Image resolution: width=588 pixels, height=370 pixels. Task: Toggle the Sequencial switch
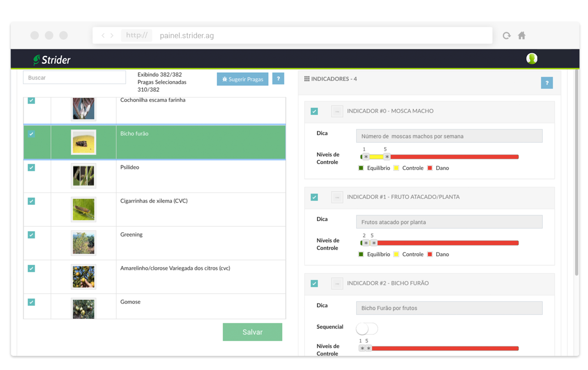367,328
